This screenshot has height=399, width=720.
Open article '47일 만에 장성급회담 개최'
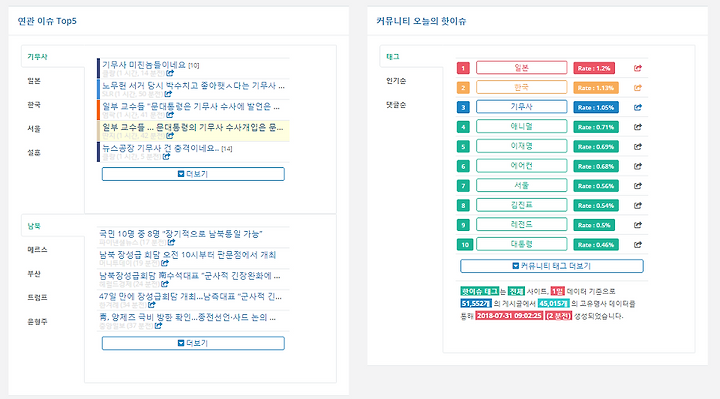pos(191,297)
